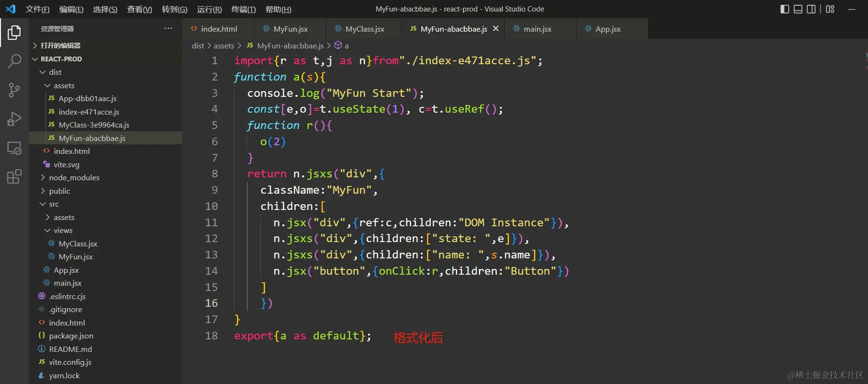Open the 帮助(H) menu
This screenshot has width=868, height=384.
278,9
